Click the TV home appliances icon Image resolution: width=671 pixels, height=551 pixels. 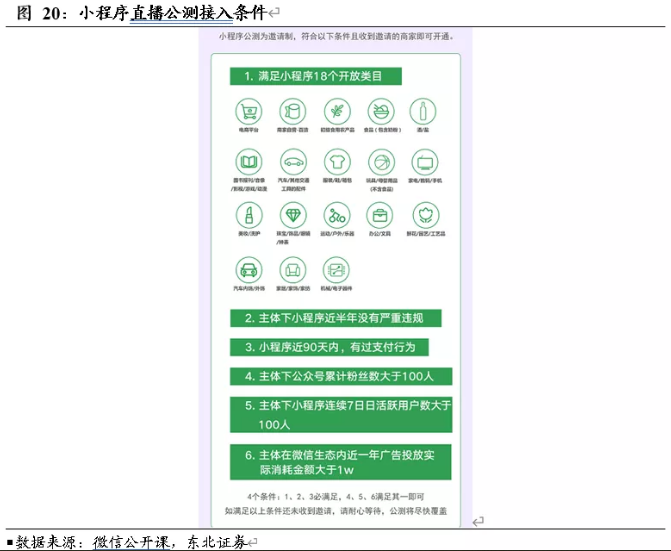pos(425,162)
